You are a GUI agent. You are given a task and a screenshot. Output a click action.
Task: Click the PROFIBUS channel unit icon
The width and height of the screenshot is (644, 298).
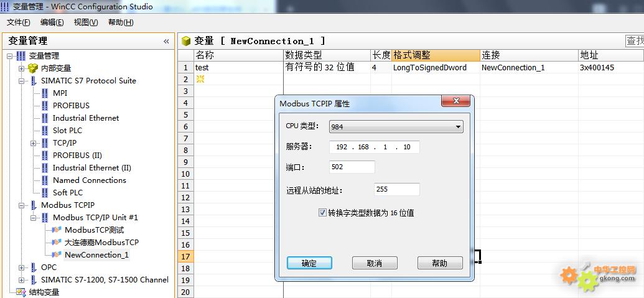[x=45, y=106]
